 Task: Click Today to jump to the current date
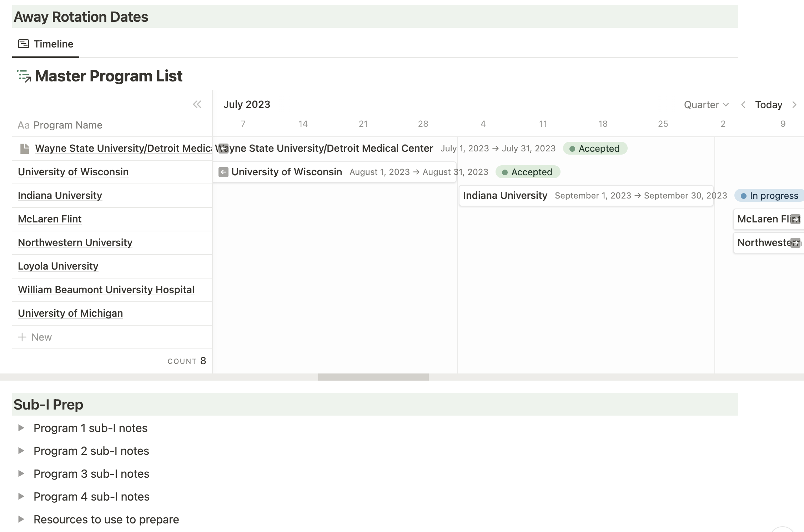pyautogui.click(x=768, y=104)
